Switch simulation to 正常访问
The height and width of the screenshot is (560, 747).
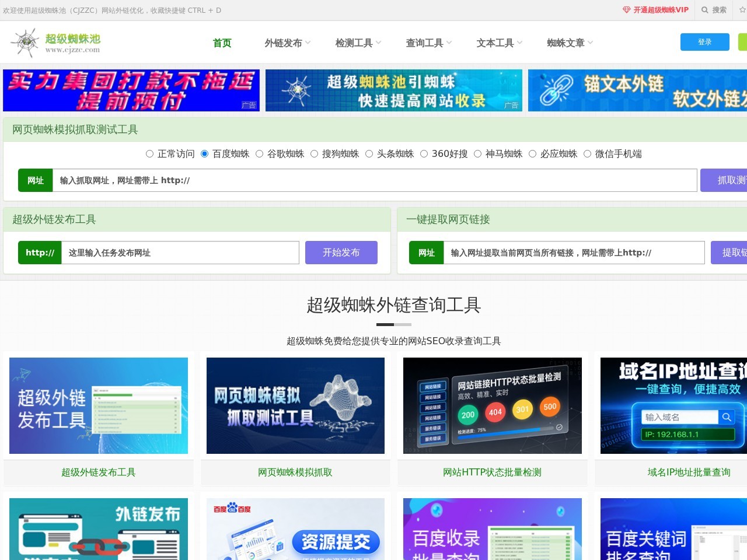pyautogui.click(x=149, y=153)
